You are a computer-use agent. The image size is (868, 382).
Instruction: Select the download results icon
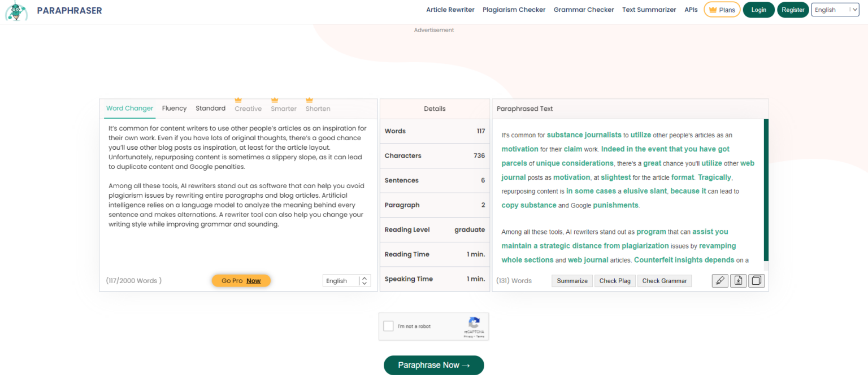[738, 280]
